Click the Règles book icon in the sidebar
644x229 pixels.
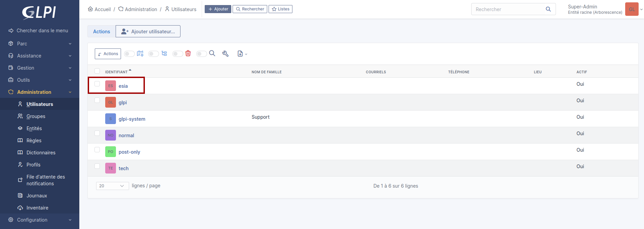pos(20,140)
